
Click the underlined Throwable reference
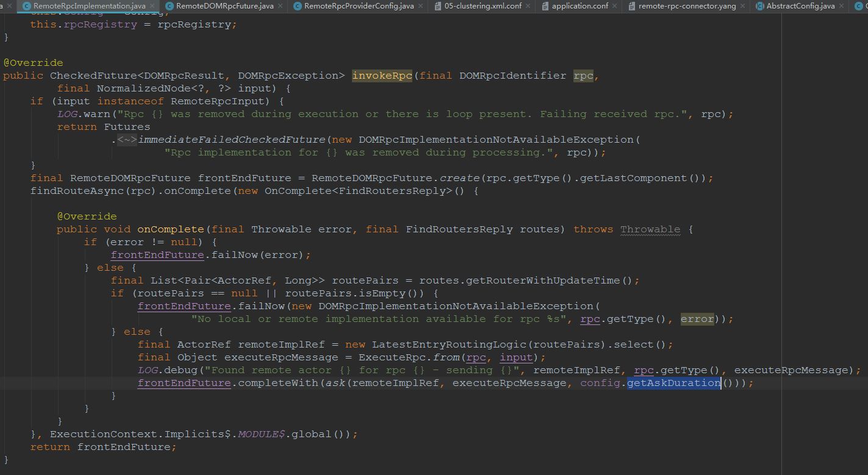tap(650, 229)
